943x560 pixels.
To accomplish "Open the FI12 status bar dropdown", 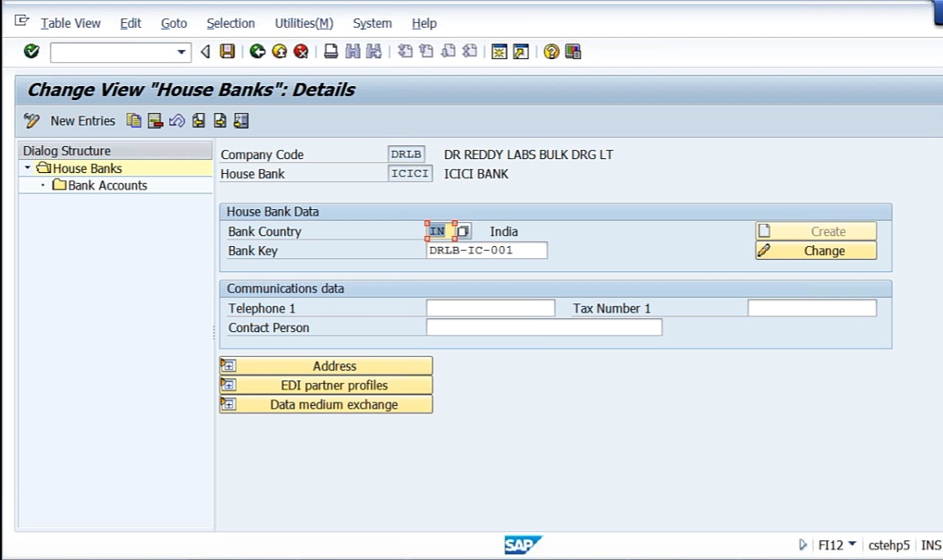I will (852, 544).
